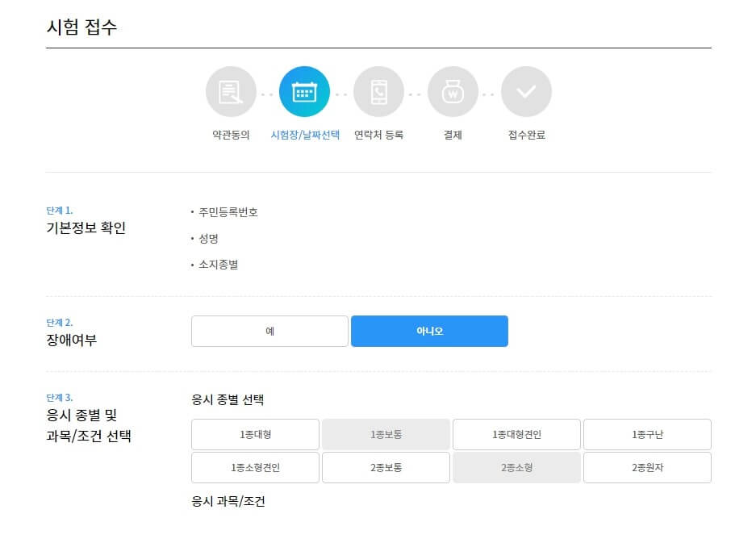Toggle the selected 1종보통 license type
Image resolution: width=756 pixels, height=543 pixels.
tap(386, 434)
